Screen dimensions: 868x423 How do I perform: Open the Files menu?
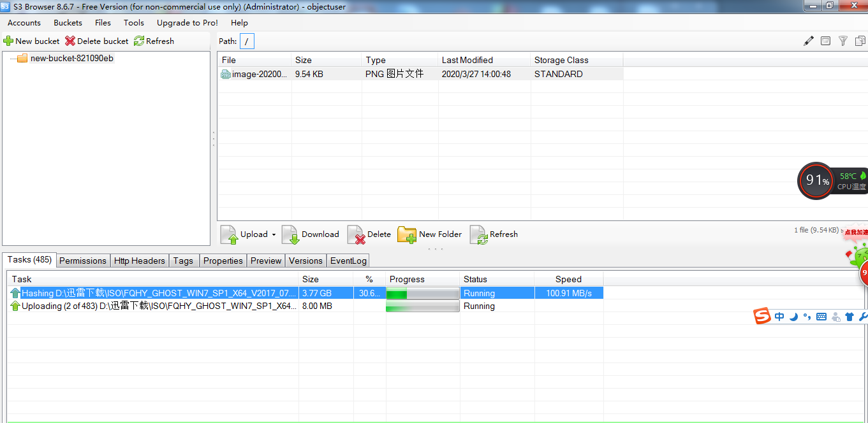(x=103, y=22)
